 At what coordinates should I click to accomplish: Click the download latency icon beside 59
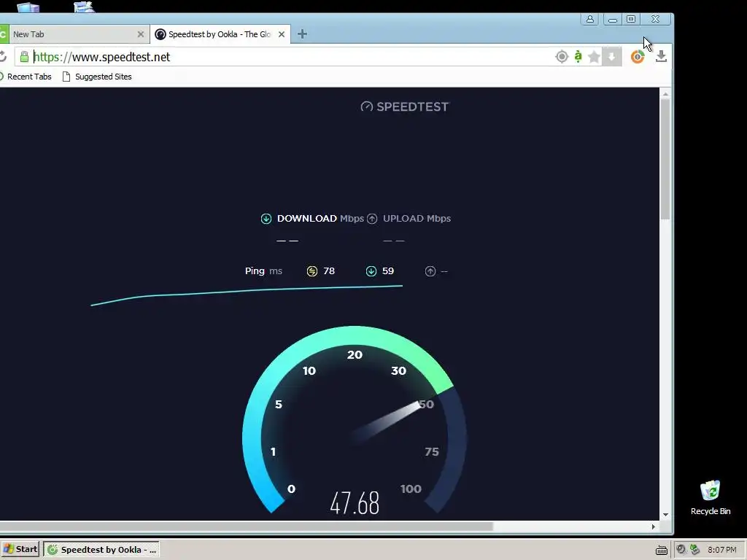pos(371,271)
